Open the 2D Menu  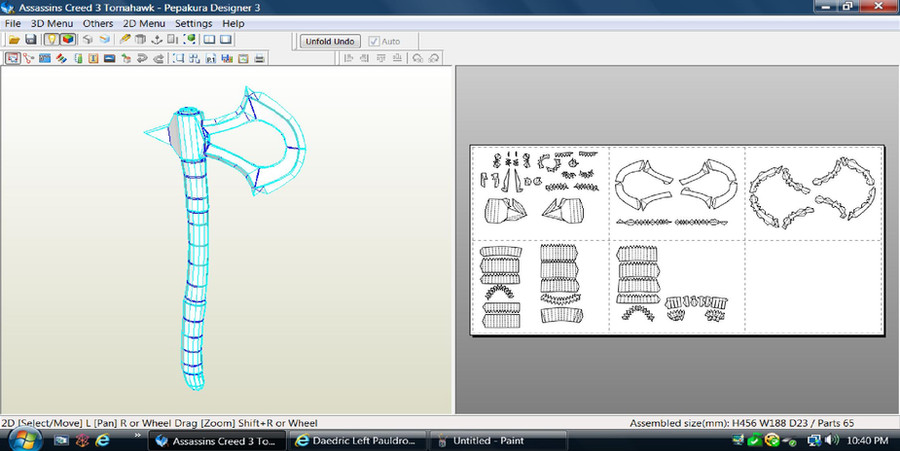[x=144, y=24]
